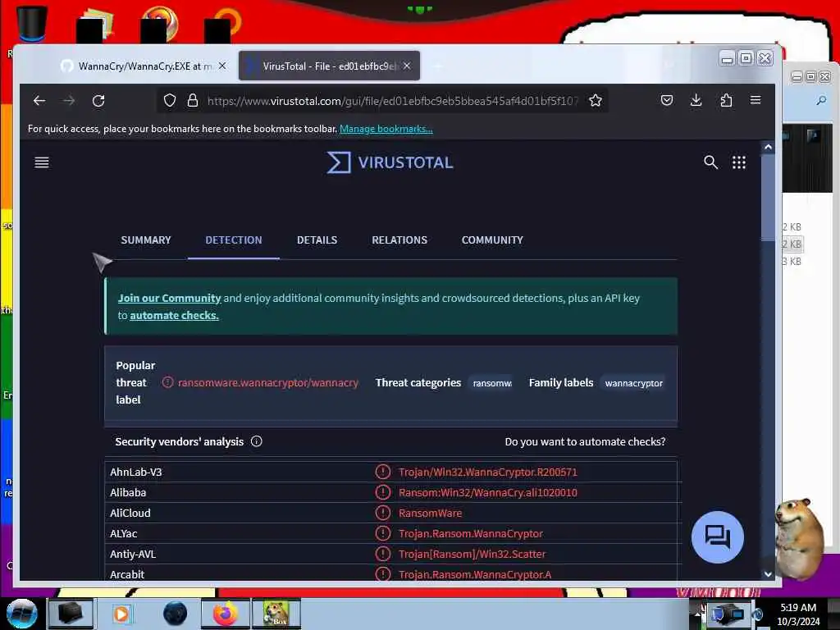Open the RELATIONS tab
Image resolution: width=840 pixels, height=630 pixels.
tap(399, 240)
